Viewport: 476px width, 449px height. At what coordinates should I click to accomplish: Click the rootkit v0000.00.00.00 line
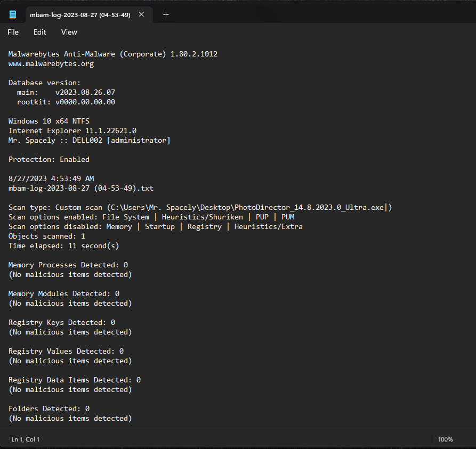[66, 102]
